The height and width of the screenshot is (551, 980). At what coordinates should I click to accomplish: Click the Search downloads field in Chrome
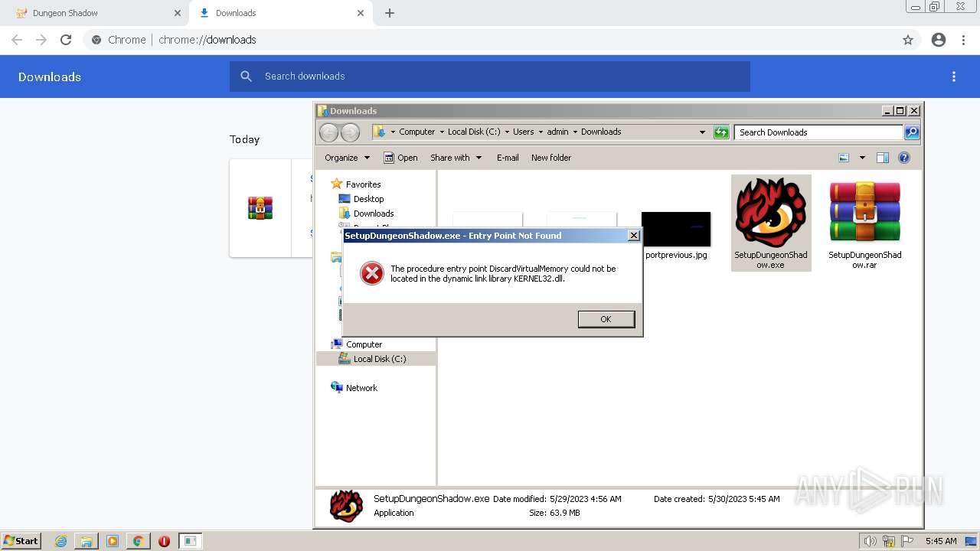(x=490, y=77)
